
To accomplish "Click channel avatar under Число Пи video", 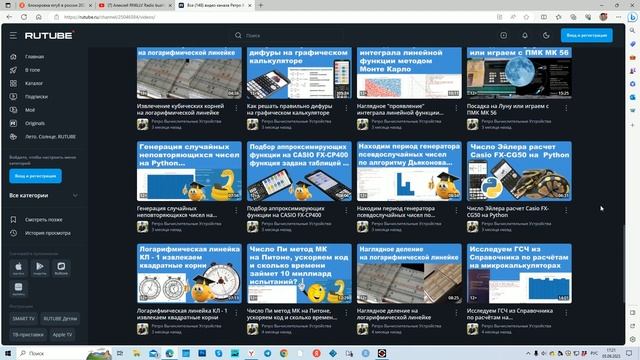I will tap(253, 329).
